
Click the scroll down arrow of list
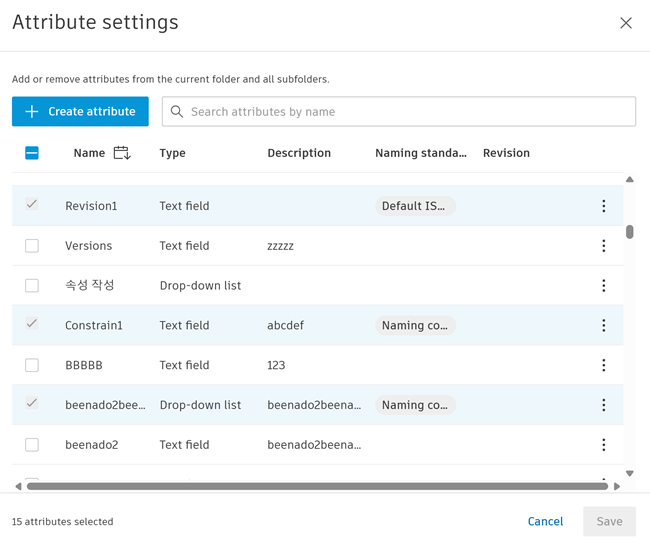(630, 474)
